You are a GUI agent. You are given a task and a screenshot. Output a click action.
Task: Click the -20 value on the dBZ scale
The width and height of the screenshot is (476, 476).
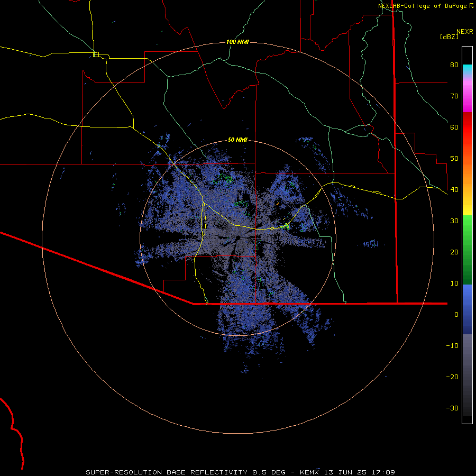pyautogui.click(x=452, y=377)
